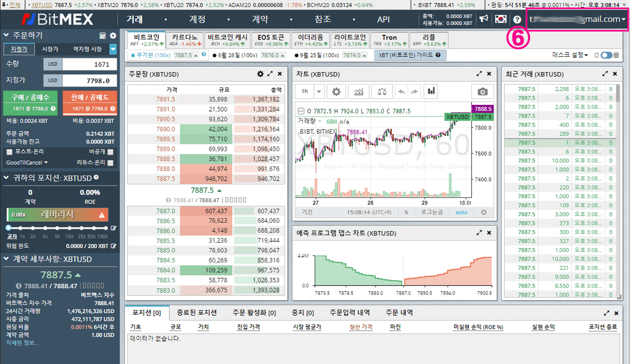Viewport: 630px width, 364px height.
Task: Click the leverage slider handle
Action: pyautogui.click(x=9, y=228)
